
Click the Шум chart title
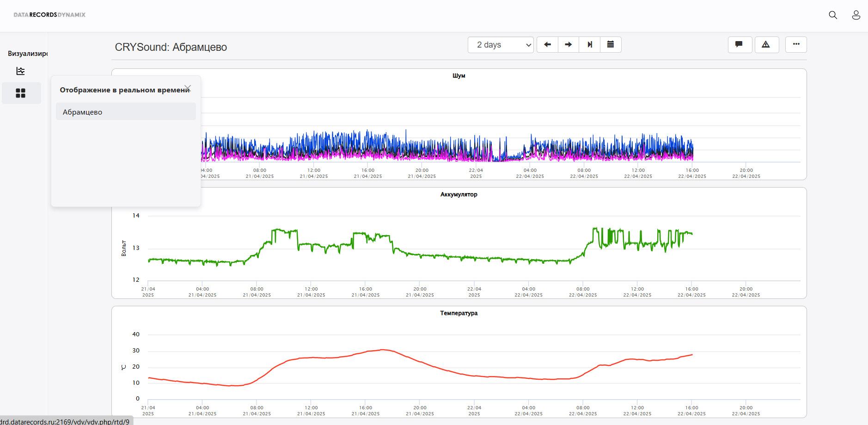pos(458,76)
